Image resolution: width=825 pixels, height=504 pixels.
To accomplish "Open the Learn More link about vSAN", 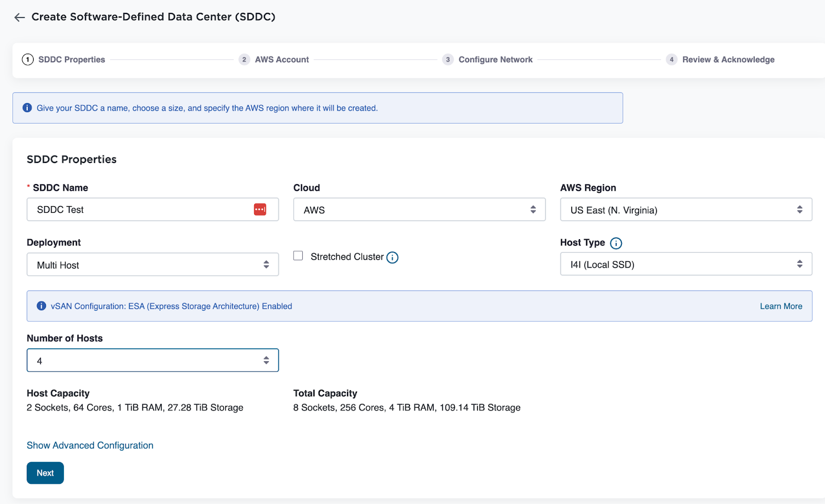I will click(781, 306).
